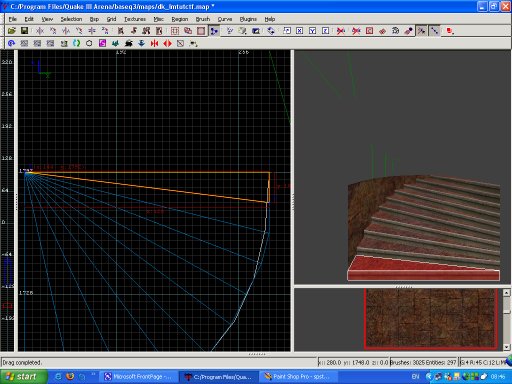The width and height of the screenshot is (512, 384).
Task: Open the Plugins menu
Action: [x=248, y=19]
